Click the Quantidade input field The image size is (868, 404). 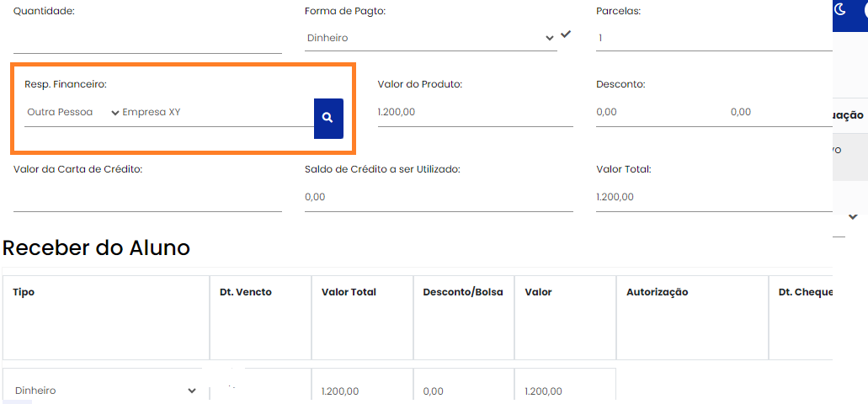(x=147, y=40)
